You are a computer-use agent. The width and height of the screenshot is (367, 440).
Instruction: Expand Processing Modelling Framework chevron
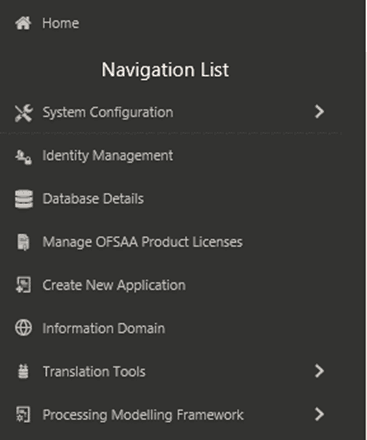[319, 414]
